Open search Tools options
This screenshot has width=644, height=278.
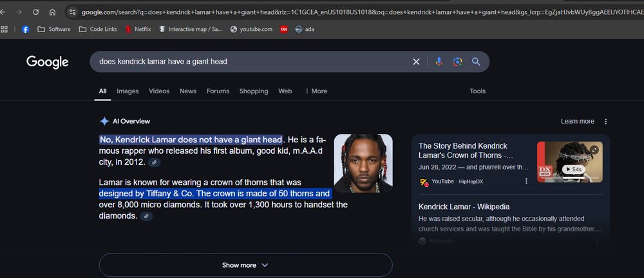(x=477, y=91)
